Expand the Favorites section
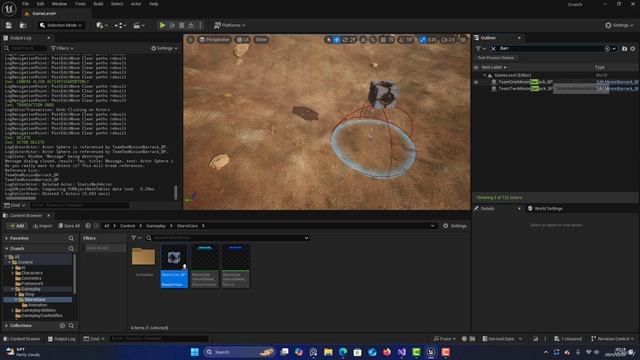Viewport: 640px width, 360px height. coord(7,238)
